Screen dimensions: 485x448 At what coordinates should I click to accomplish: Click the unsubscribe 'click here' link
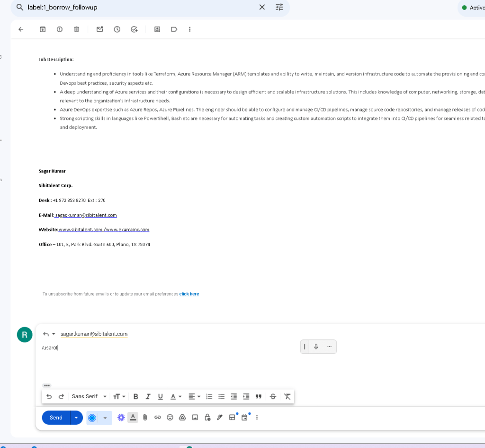189,294
